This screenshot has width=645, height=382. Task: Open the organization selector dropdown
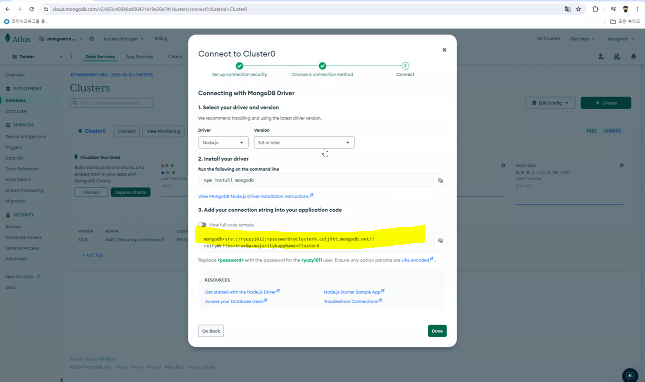(x=61, y=39)
